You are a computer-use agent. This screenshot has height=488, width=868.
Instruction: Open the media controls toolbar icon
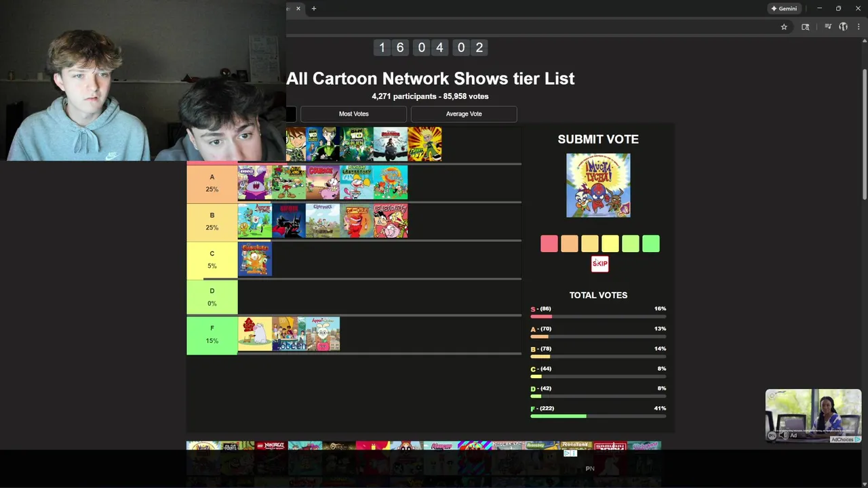tap(828, 27)
